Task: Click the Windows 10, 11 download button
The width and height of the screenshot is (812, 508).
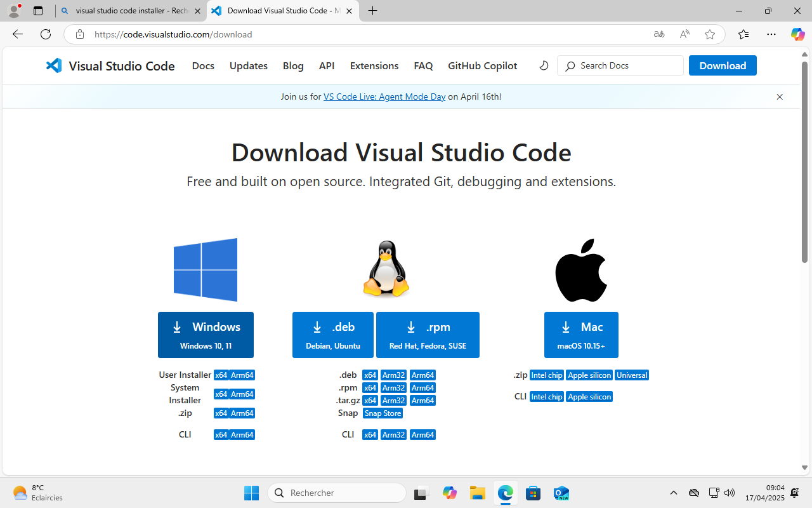Action: point(206,335)
